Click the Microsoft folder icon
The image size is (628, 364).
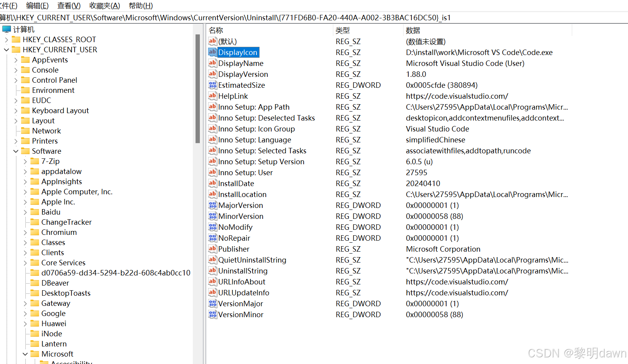coord(35,354)
